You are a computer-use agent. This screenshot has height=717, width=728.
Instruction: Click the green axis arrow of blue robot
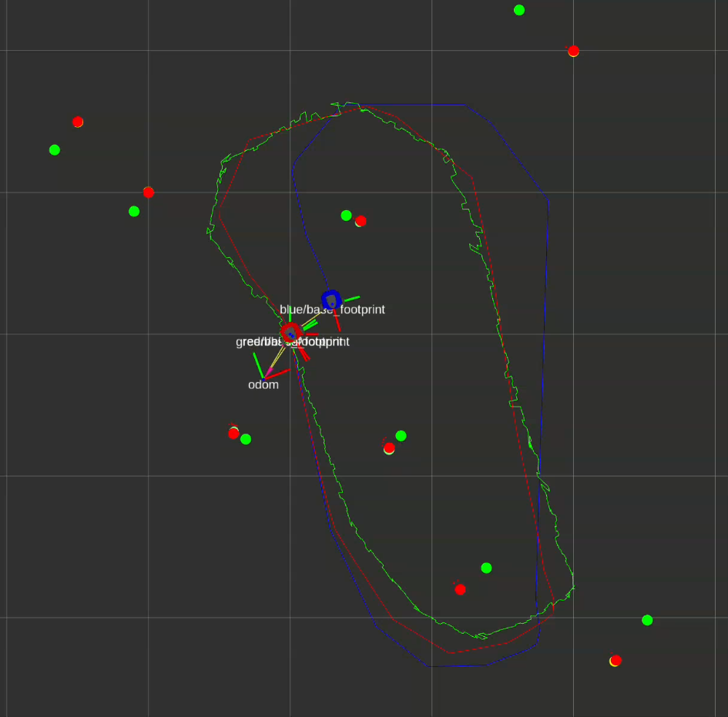click(x=352, y=297)
